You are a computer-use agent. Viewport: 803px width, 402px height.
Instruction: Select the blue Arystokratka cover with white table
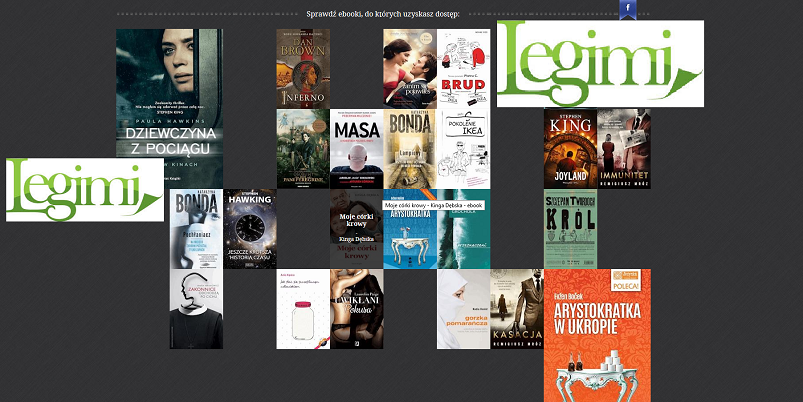[410, 229]
